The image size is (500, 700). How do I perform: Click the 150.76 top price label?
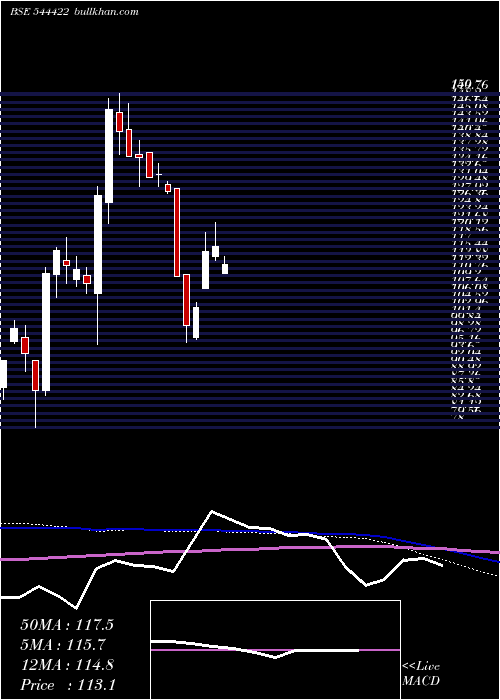point(470,83)
